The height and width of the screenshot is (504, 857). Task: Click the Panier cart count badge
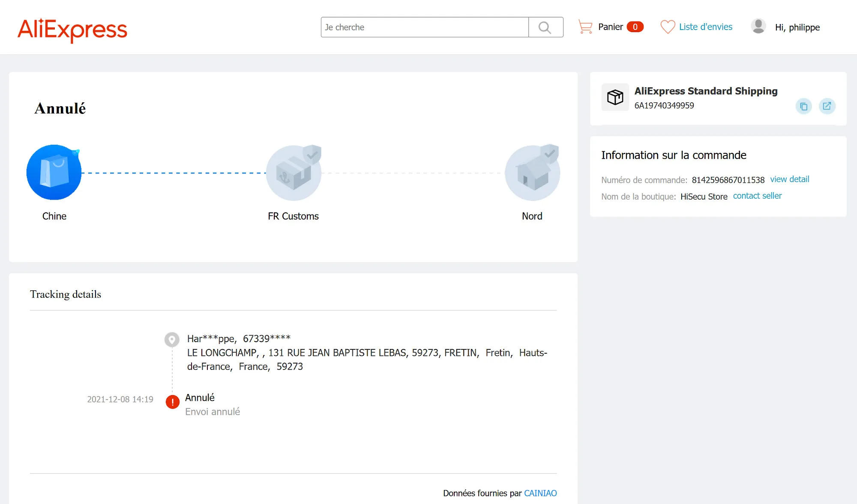click(x=635, y=27)
